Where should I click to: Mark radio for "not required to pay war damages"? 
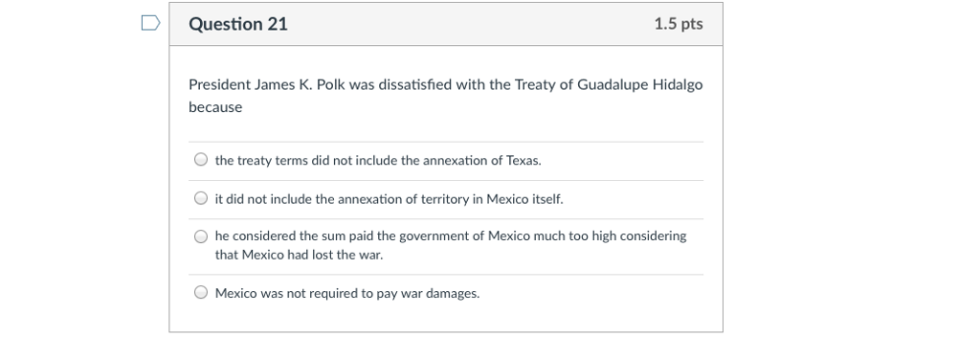coord(201,292)
